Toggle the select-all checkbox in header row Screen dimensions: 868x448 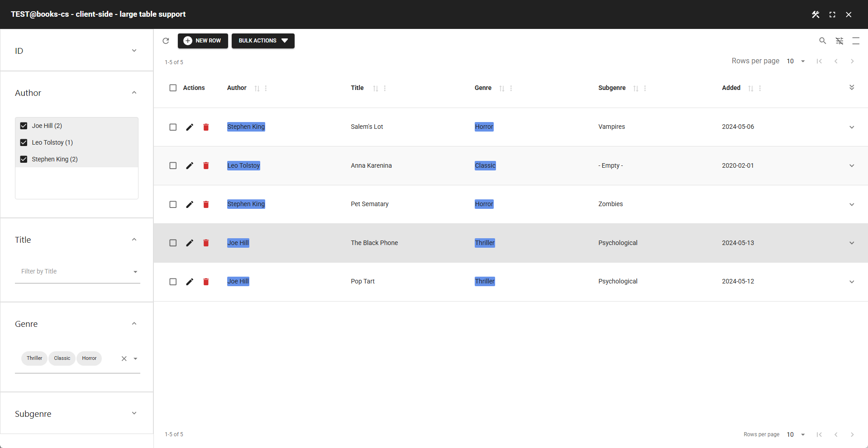(x=173, y=88)
